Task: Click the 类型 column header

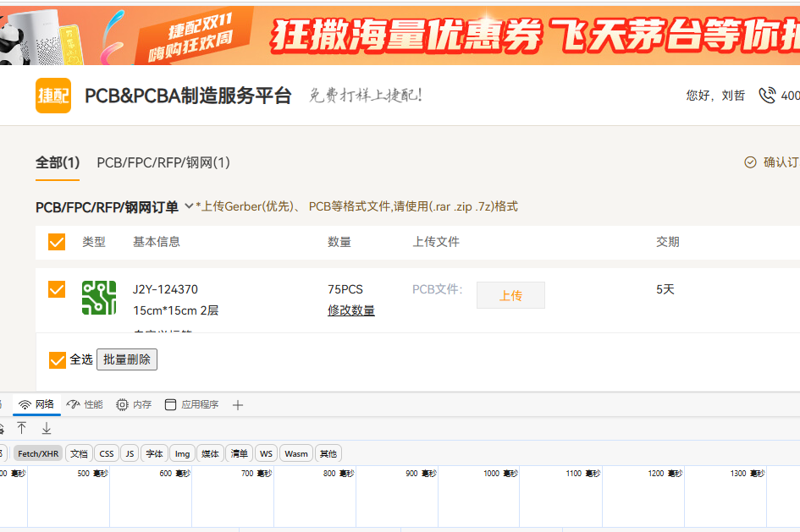Action: pos(94,242)
